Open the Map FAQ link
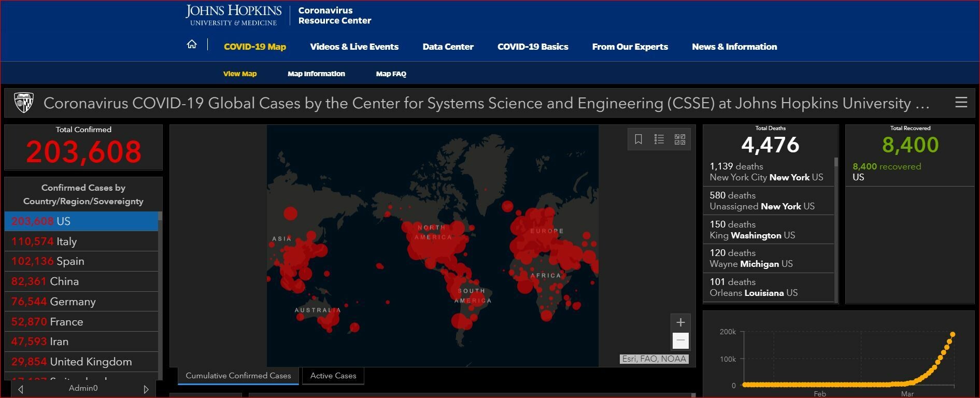The height and width of the screenshot is (398, 980). [x=391, y=74]
